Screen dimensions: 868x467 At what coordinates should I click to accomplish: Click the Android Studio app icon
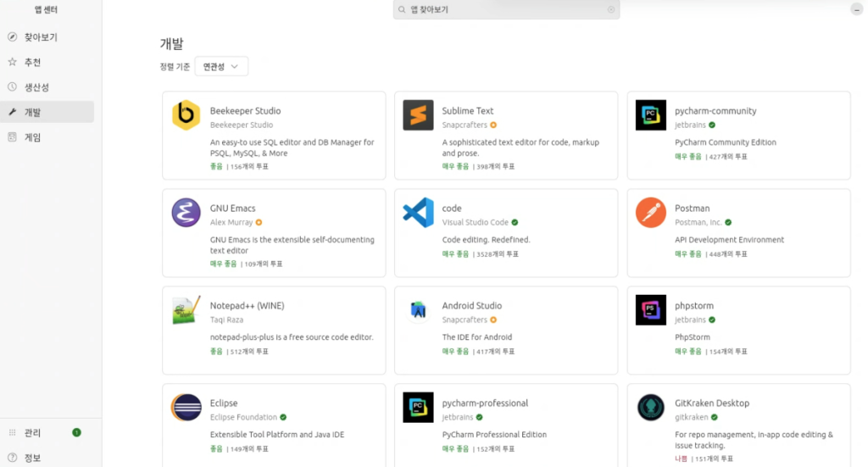418,310
